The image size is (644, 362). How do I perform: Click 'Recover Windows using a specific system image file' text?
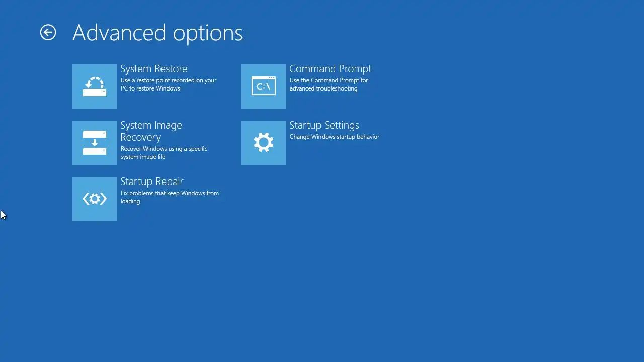point(164,153)
